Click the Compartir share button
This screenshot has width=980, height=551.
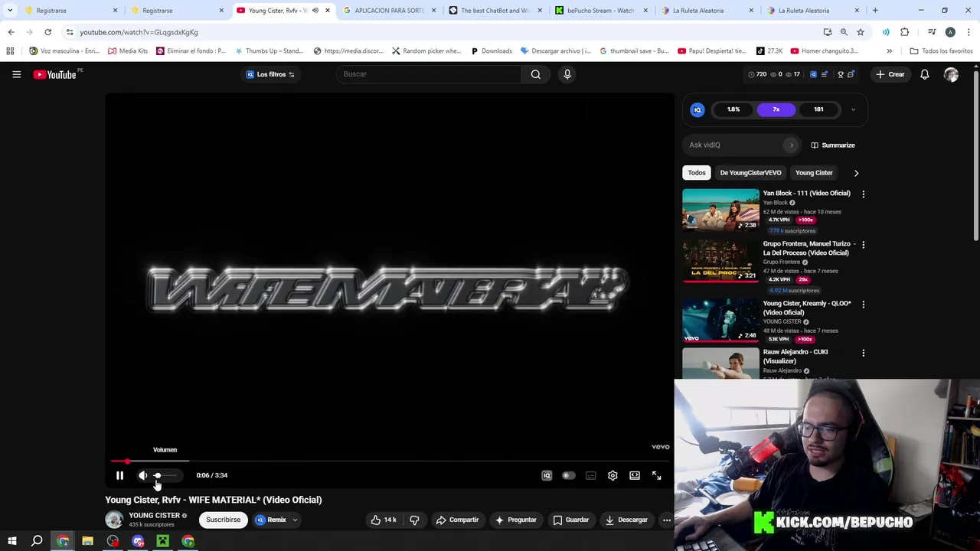pyautogui.click(x=457, y=520)
